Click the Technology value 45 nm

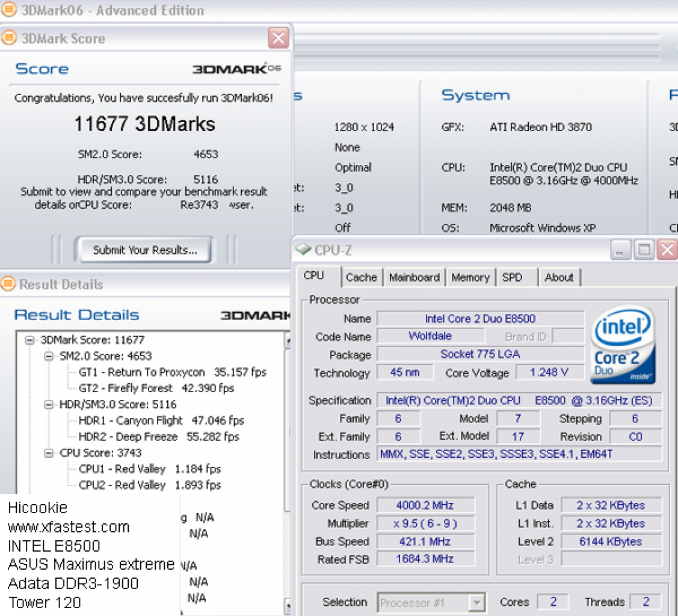[405, 372]
